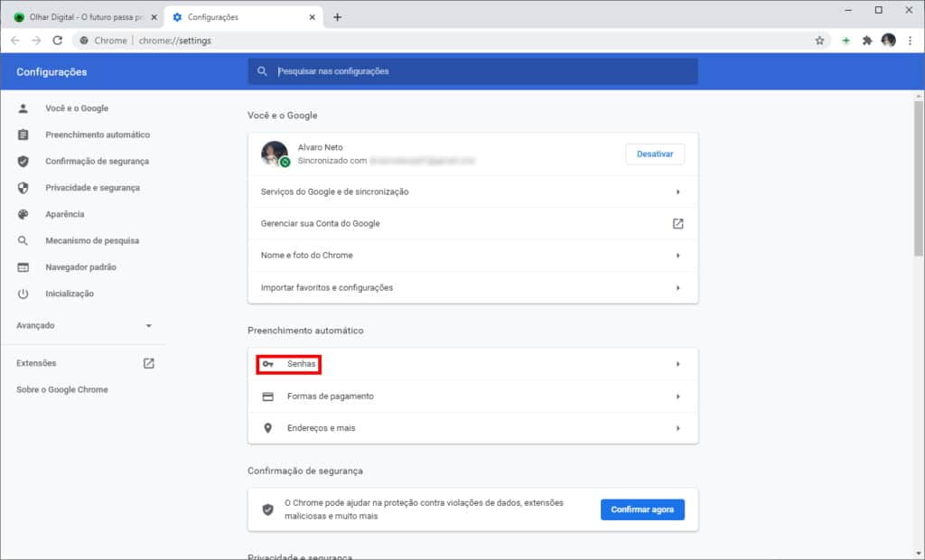
Task: Open the Senhas row arrow
Action: tap(677, 364)
